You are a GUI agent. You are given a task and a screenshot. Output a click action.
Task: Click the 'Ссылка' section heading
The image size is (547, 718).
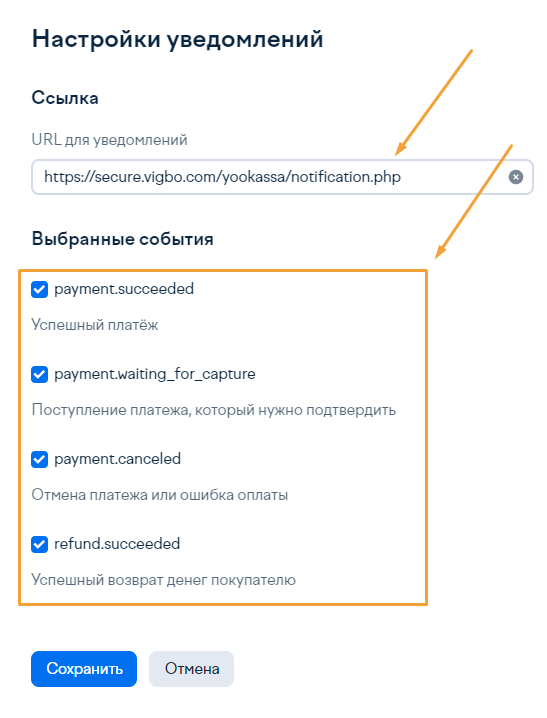[65, 98]
